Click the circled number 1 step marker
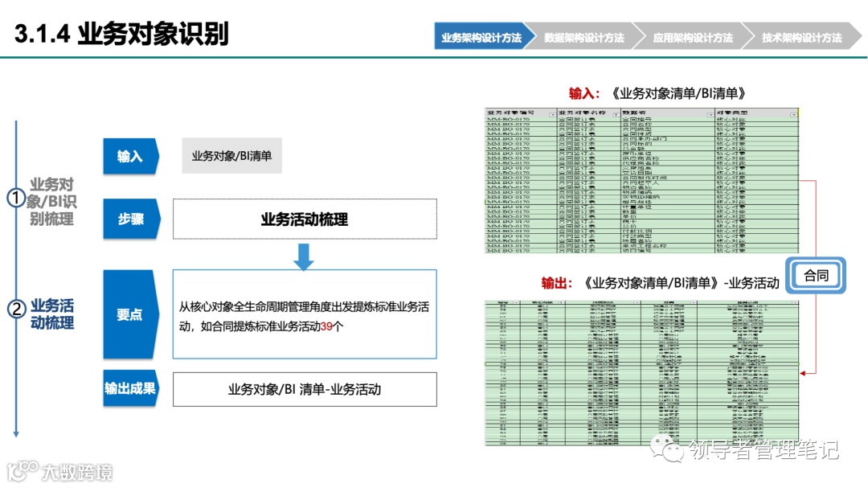This screenshot has width=868, height=488. 16,198
